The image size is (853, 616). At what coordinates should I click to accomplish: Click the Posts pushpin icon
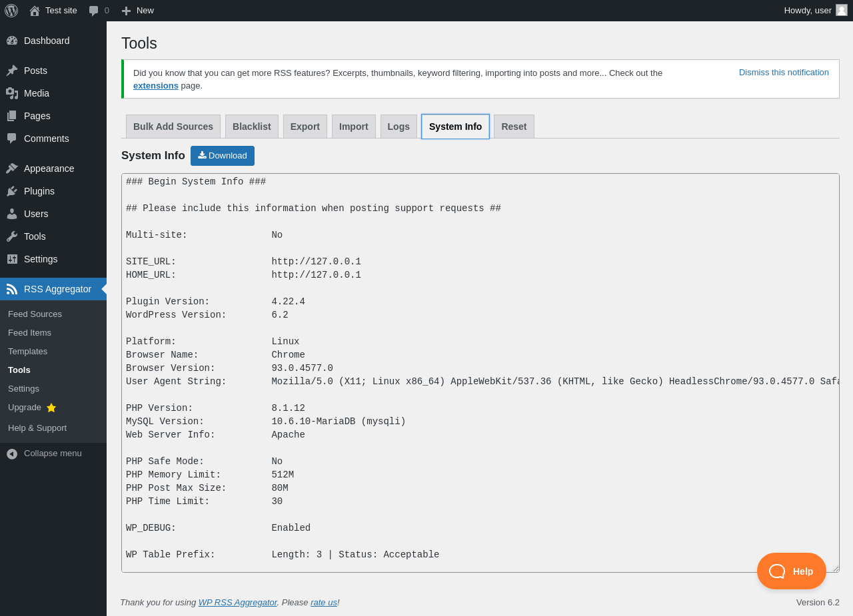pyautogui.click(x=12, y=71)
